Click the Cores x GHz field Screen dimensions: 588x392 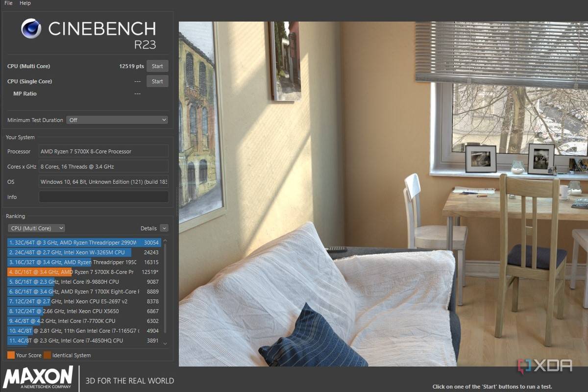103,167
